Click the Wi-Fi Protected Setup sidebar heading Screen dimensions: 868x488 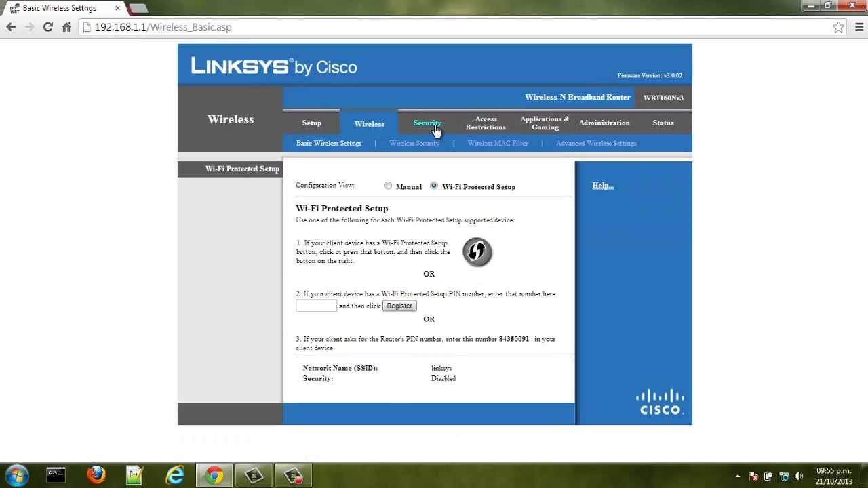[x=242, y=169]
